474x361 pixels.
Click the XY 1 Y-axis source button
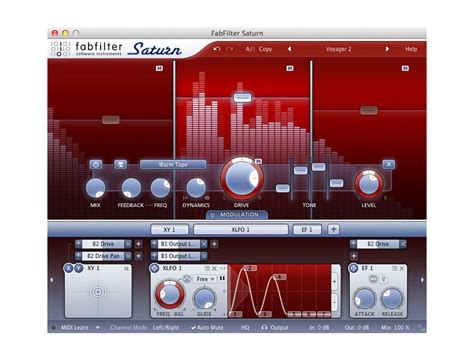click(x=79, y=268)
